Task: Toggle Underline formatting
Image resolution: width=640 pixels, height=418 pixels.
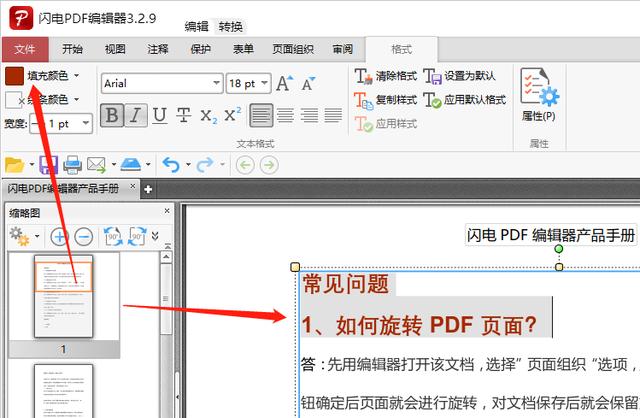Action: click(160, 115)
